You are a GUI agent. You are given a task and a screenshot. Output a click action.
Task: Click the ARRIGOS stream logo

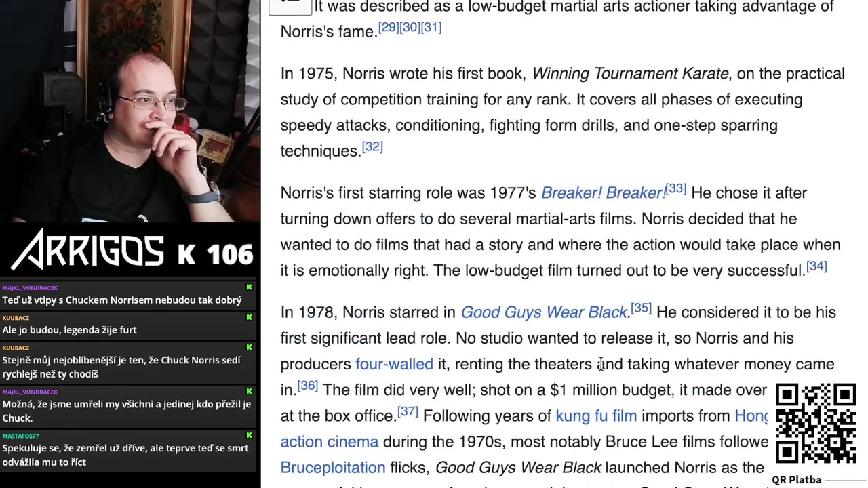pyautogui.click(x=88, y=249)
